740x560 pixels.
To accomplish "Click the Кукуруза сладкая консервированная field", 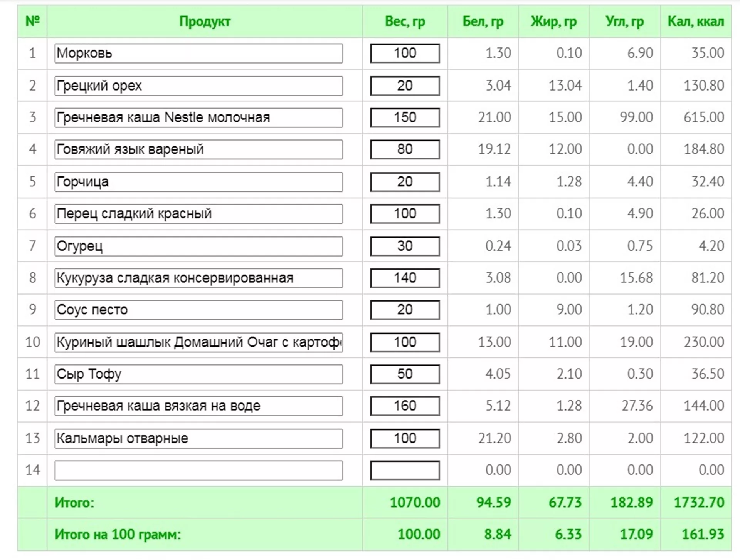I will click(x=198, y=278).
